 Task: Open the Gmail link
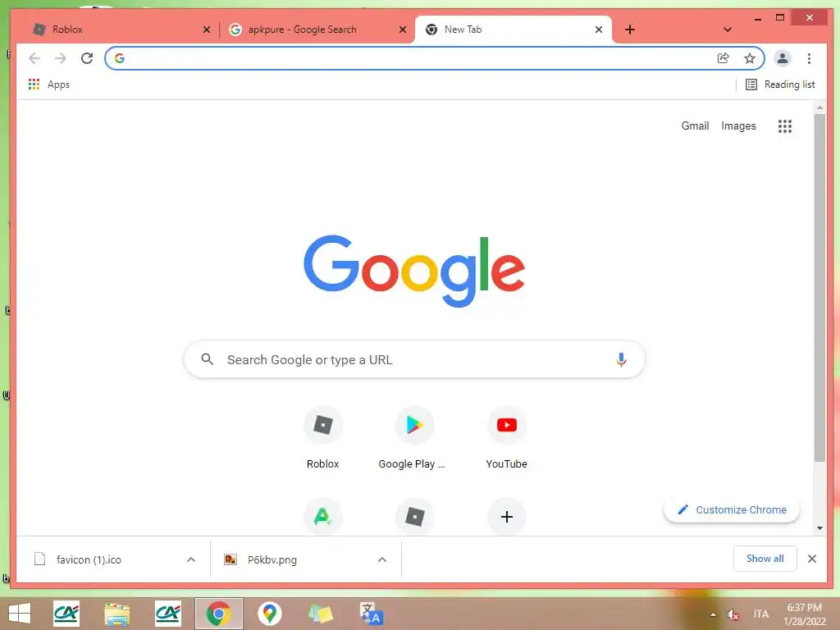tap(695, 126)
